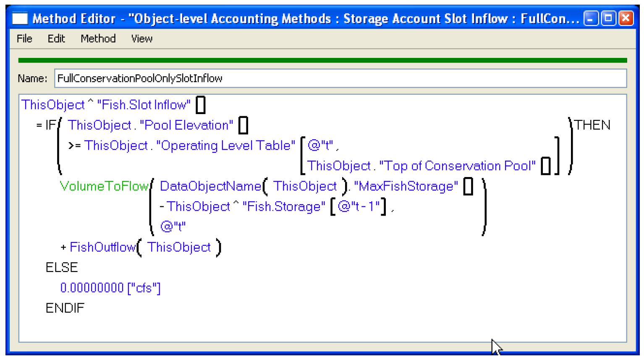The height and width of the screenshot is (357, 644).
Task: Select the "Fish.Slot Inflow" slot expression
Action: [x=144, y=105]
